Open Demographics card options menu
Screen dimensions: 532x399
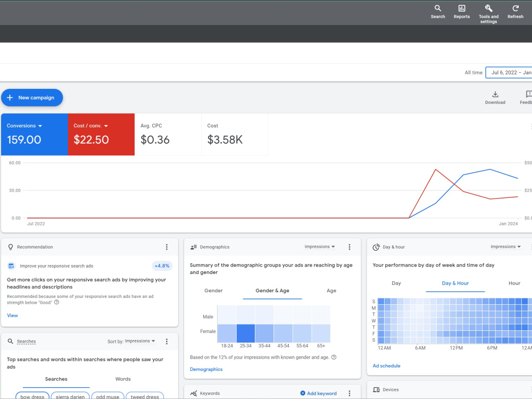coord(350,247)
